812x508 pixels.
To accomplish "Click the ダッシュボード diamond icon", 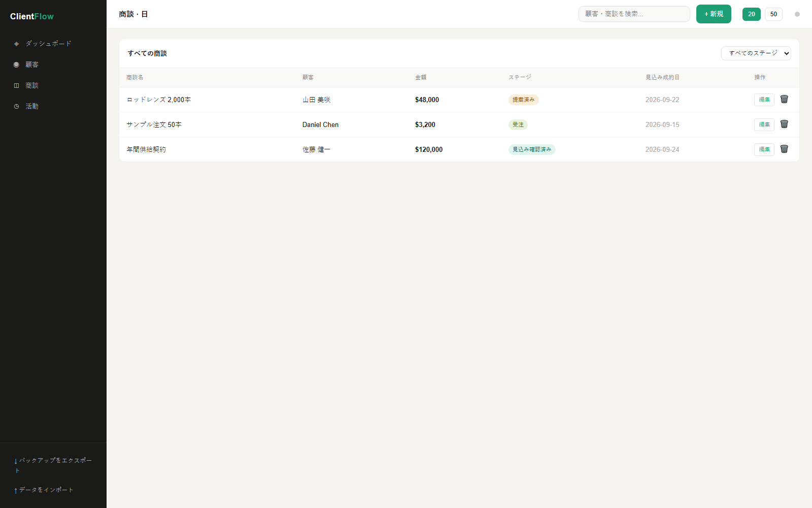I will pyautogui.click(x=16, y=44).
